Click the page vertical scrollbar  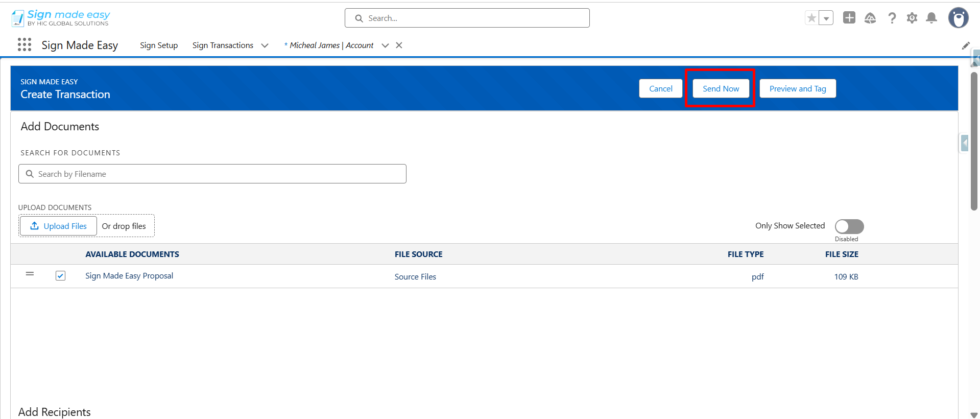coord(974,141)
